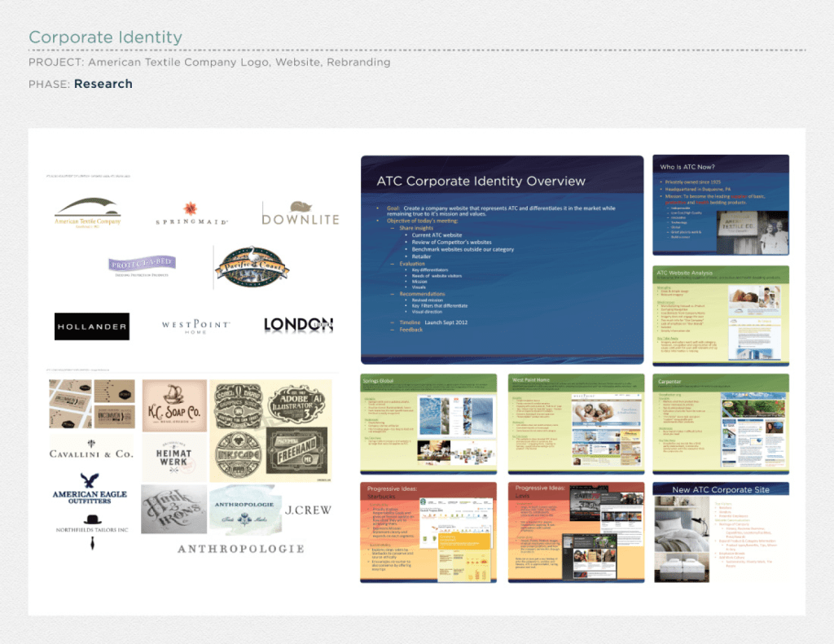Select the Protect-A-Bed purple logo
This screenshot has width=834, height=644.
(142, 266)
